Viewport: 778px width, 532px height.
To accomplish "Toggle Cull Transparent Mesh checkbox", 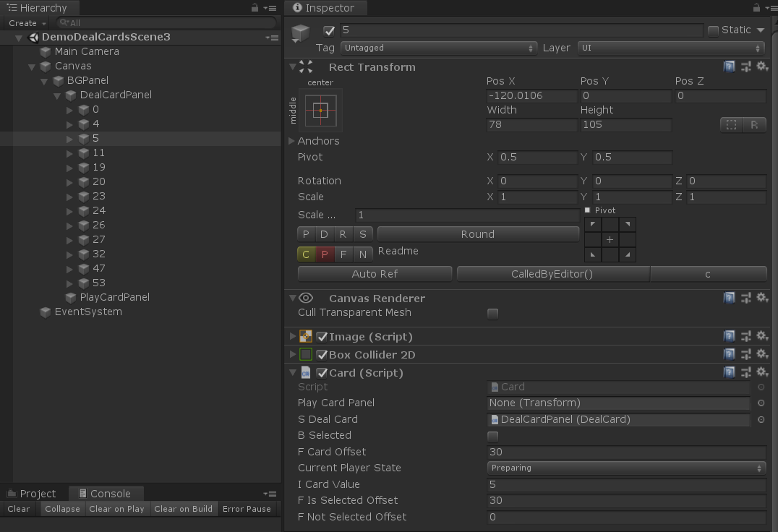I will pos(492,314).
